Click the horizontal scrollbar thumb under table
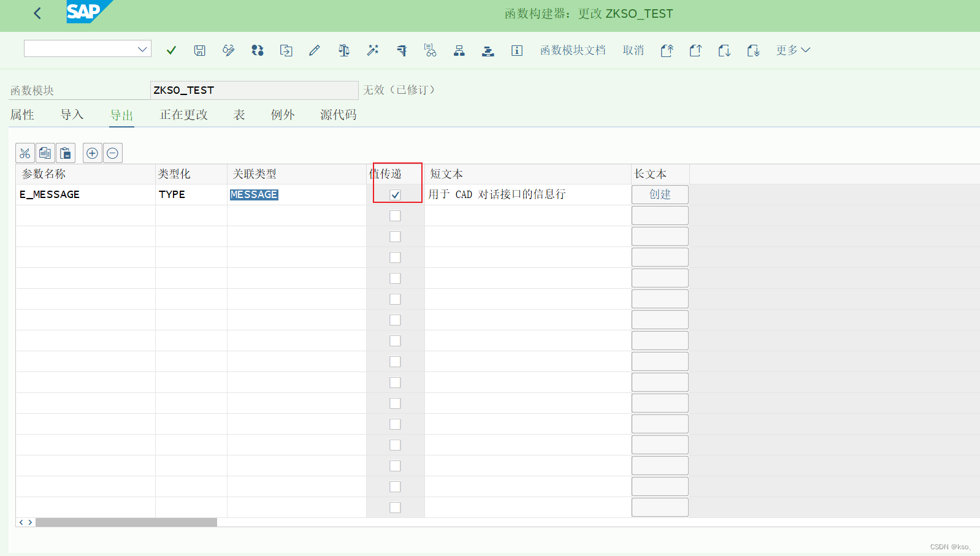Image resolution: width=980 pixels, height=556 pixels. pos(126,522)
